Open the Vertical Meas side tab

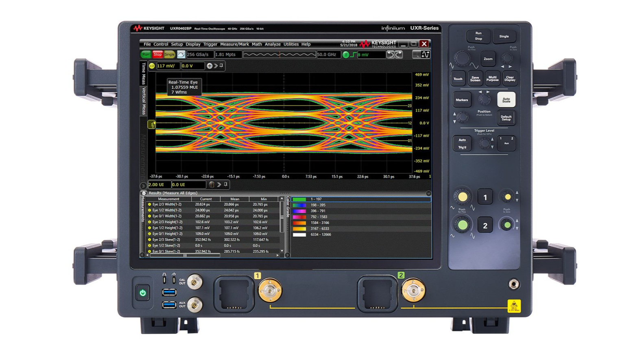coord(143,101)
